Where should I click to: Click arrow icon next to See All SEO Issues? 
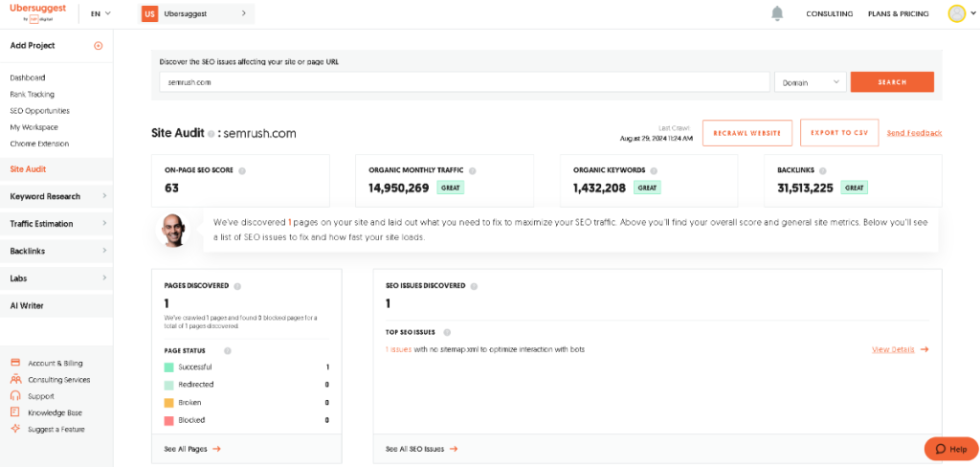click(x=454, y=449)
